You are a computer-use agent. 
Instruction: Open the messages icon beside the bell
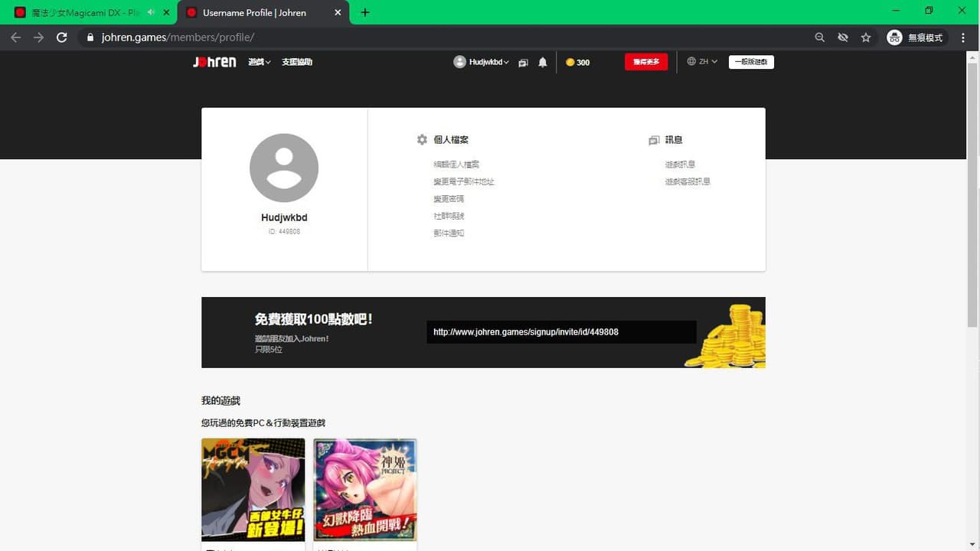tap(523, 63)
